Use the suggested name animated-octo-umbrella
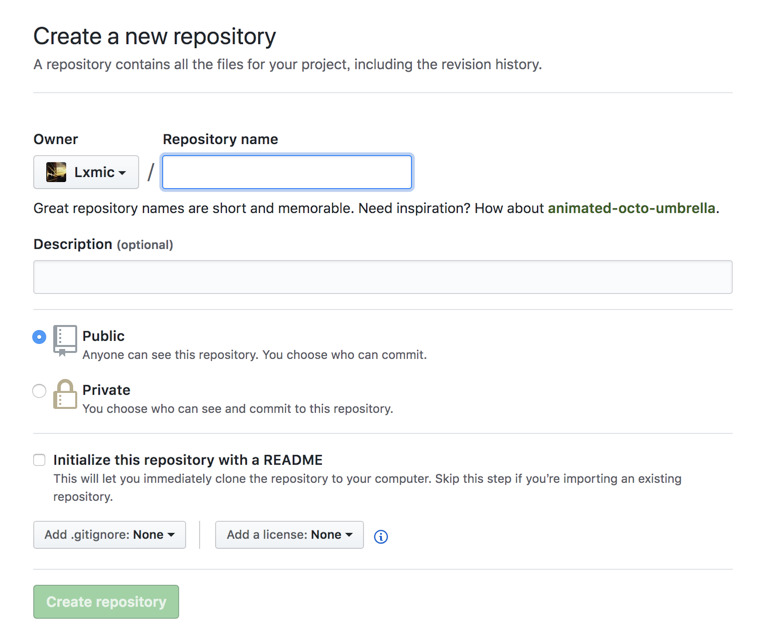Screen dimensions: 771x627 (x=631, y=209)
